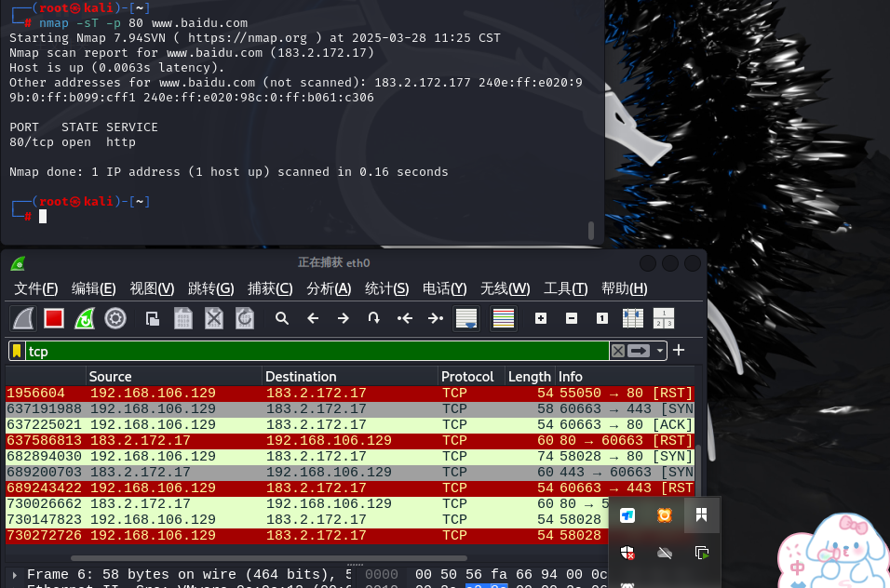Open display filter history dropdown
Viewport: 890px width, 588px height.
pos(659,351)
